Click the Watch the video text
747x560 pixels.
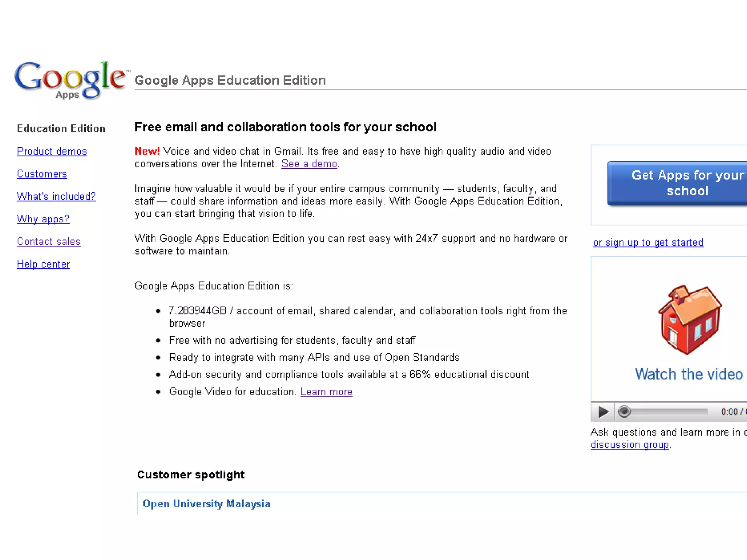(x=689, y=374)
